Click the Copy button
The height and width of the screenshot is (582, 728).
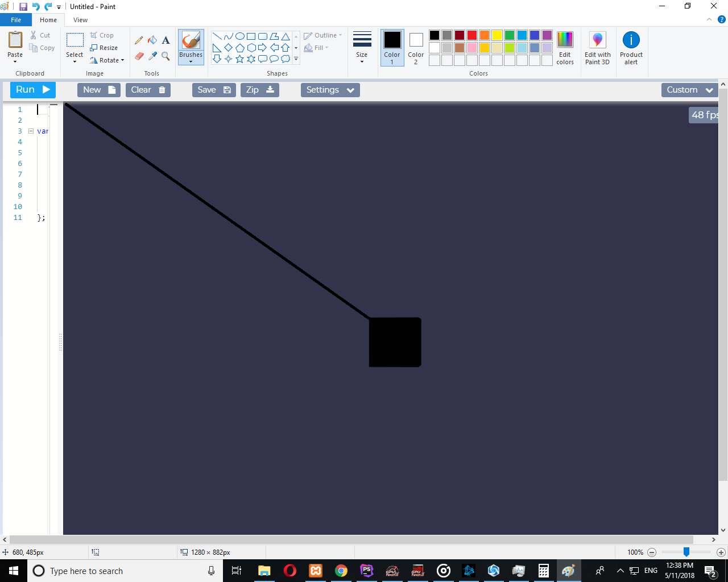click(42, 48)
